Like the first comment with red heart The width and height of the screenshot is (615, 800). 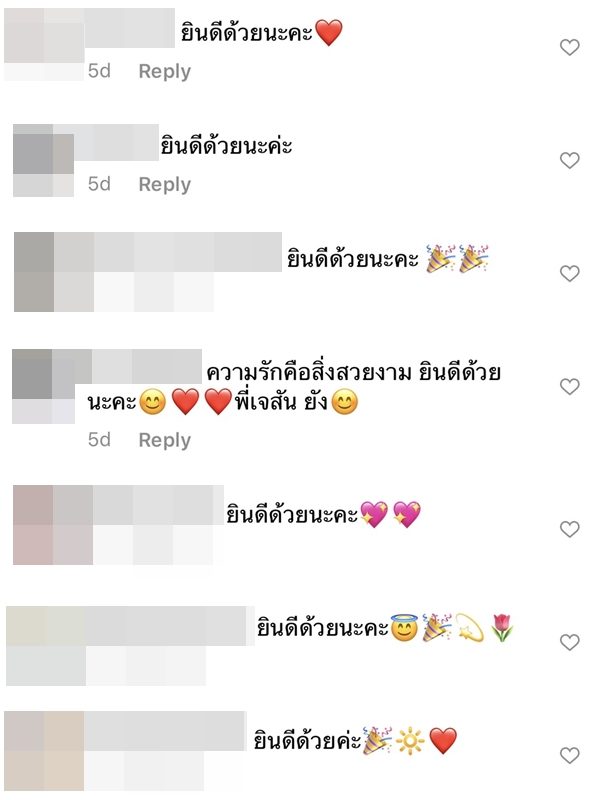point(569,47)
